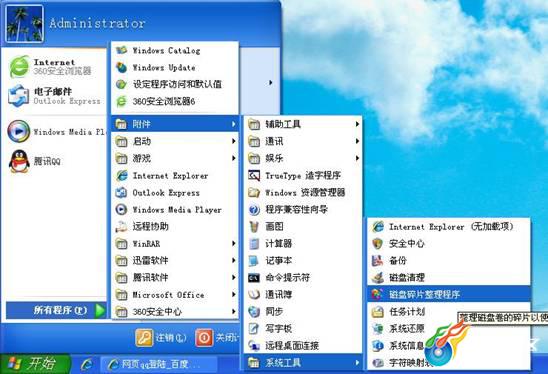Click the pinned Windows Media Player icon in left panel

point(19,131)
